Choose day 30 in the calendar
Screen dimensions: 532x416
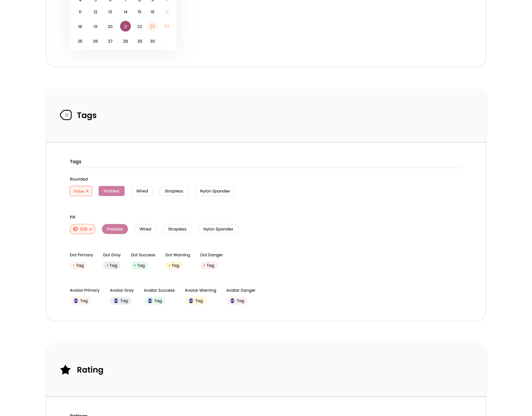click(152, 41)
